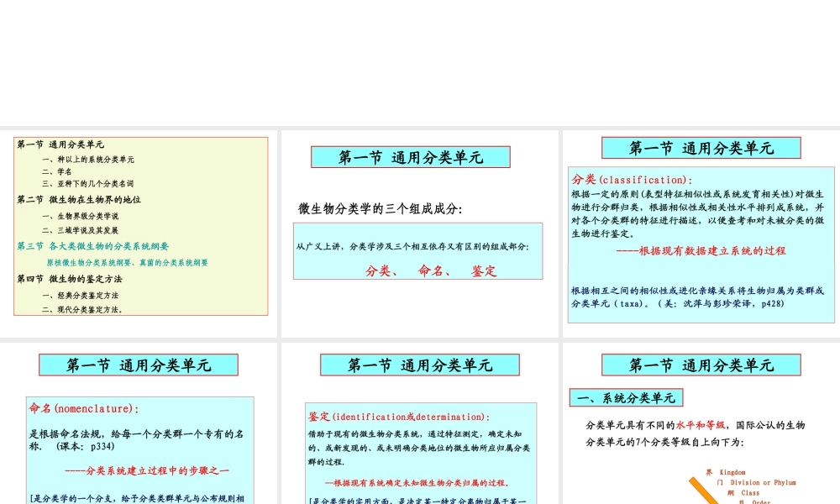
Task: Select the title banner 第一节 通用分类单元 on slide two
Action: click(410, 156)
